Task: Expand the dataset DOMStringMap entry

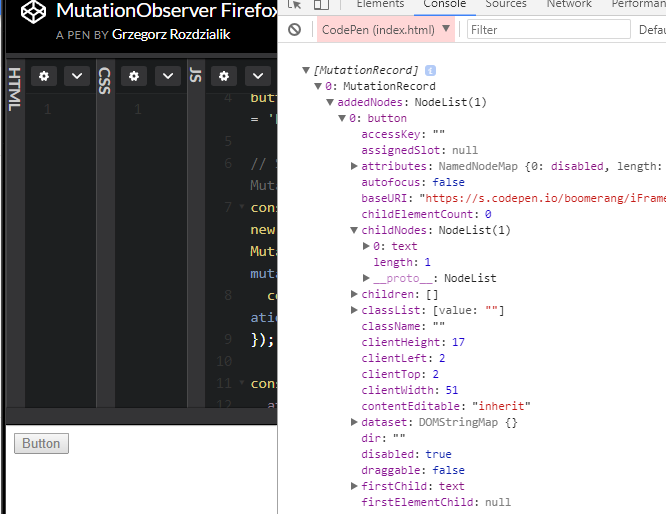Action: point(354,422)
